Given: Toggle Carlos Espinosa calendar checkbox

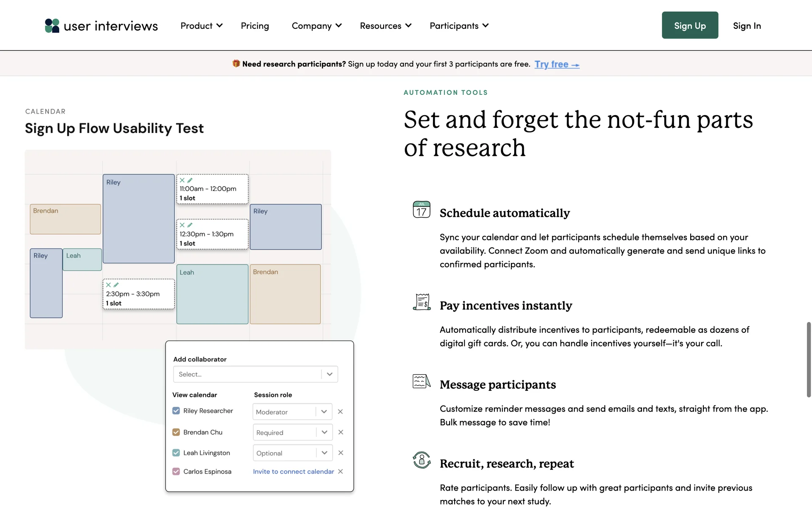Looking at the screenshot, I should pos(176,471).
